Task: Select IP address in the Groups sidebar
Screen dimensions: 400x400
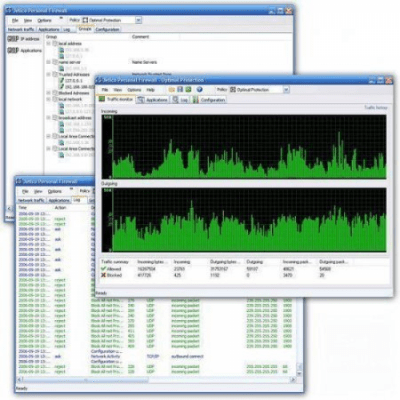Action: (x=24, y=39)
